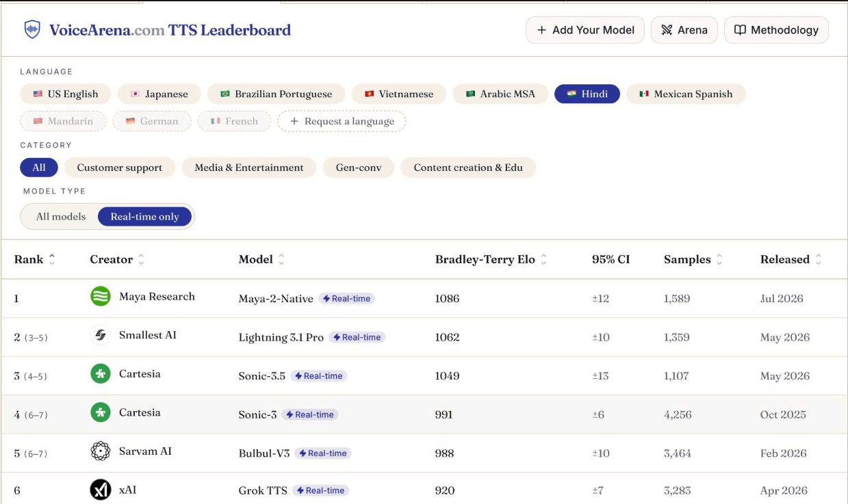
Task: Click the Lightning 3.1 Pro model name
Action: (x=281, y=337)
